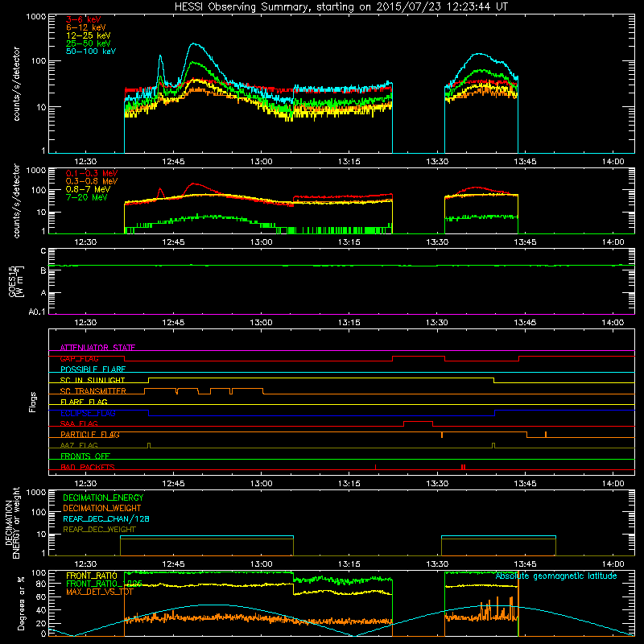The width and height of the screenshot is (644, 644).
Task: Select the AAZ_FLAG label
Action: coord(79,445)
